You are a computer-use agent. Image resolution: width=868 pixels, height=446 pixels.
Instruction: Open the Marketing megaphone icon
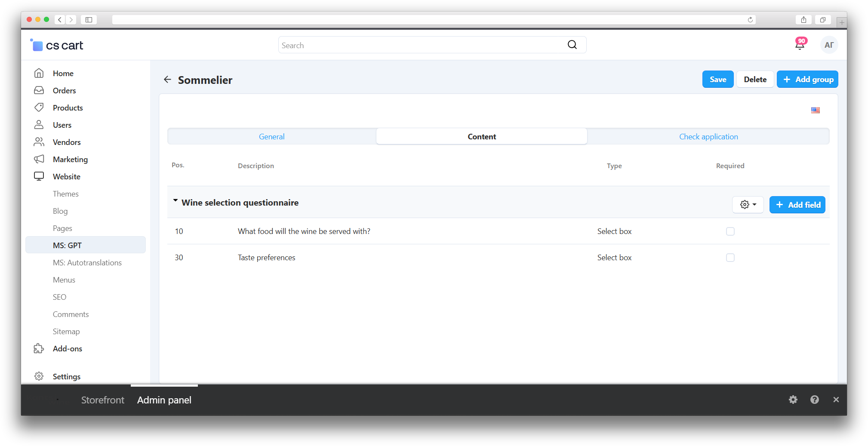point(39,159)
